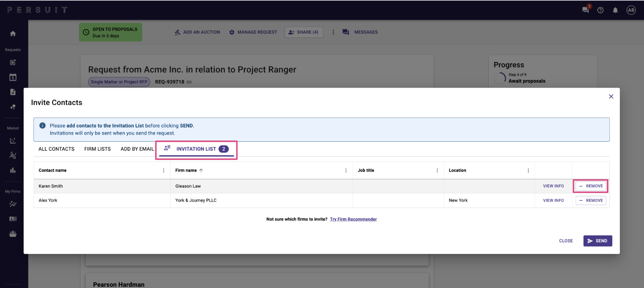Click the Await proposals text

pyautogui.click(x=527, y=81)
